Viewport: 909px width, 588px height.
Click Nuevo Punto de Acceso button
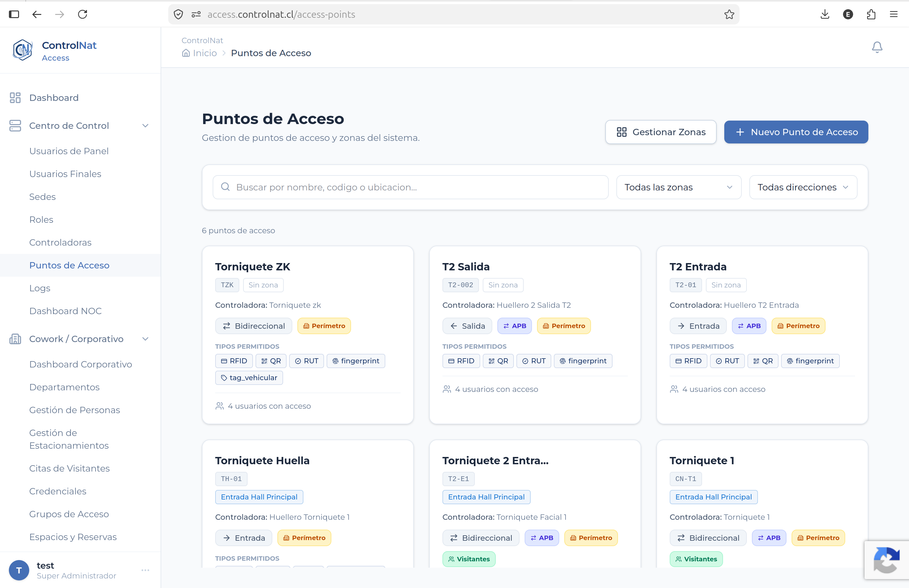click(x=796, y=132)
